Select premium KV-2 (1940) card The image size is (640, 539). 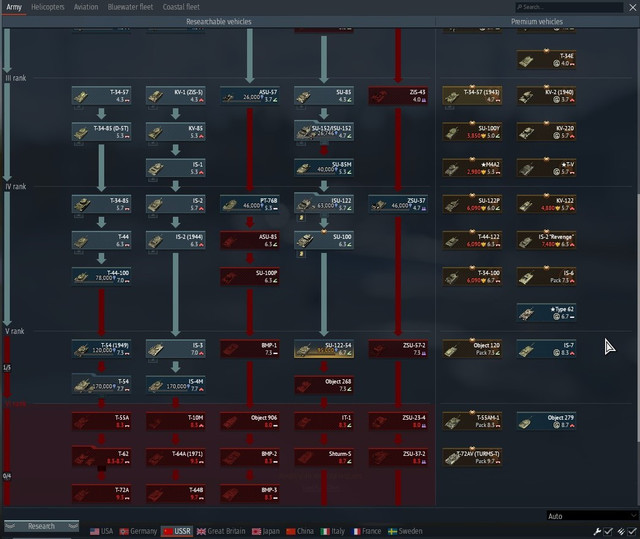546,95
